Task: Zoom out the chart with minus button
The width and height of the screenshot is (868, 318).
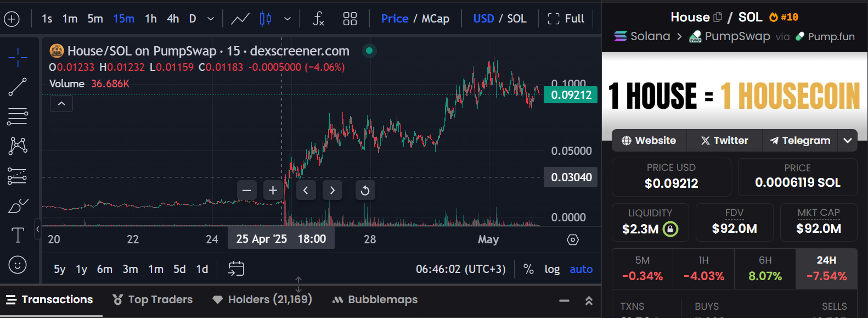Action: coord(246,191)
